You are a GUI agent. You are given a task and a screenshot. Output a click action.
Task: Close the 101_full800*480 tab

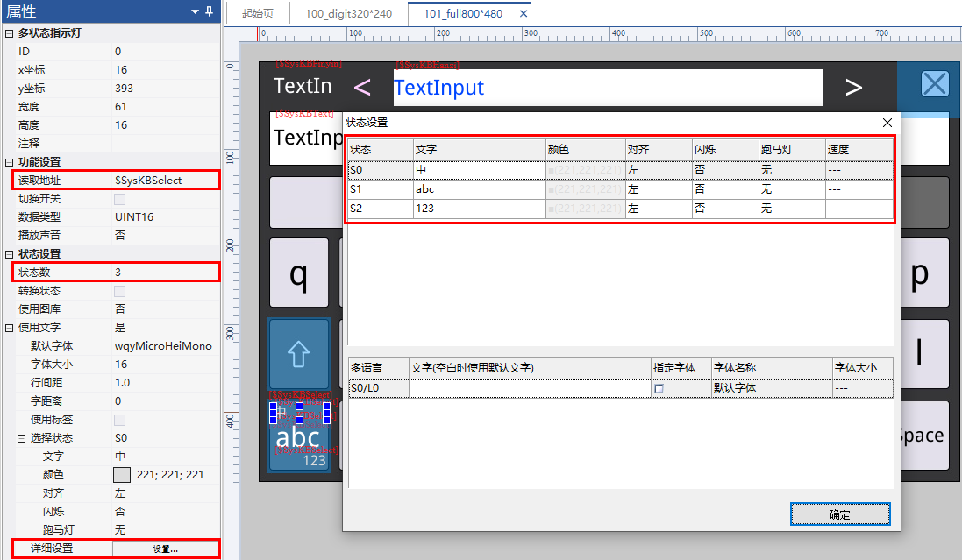[x=524, y=13]
